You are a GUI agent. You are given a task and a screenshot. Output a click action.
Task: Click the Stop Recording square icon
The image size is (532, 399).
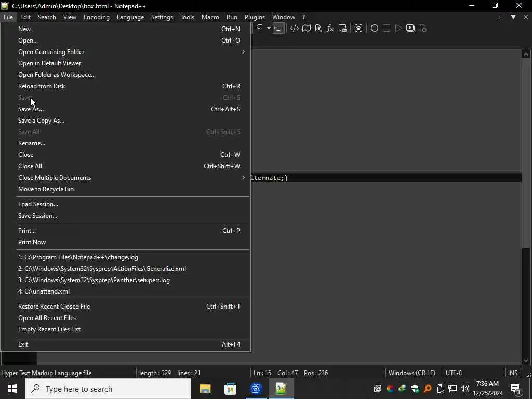coord(386,28)
